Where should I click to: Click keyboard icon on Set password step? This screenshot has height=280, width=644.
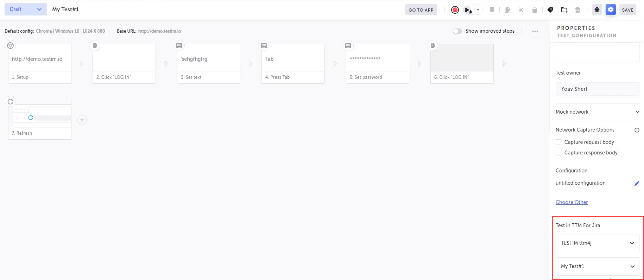point(348,45)
